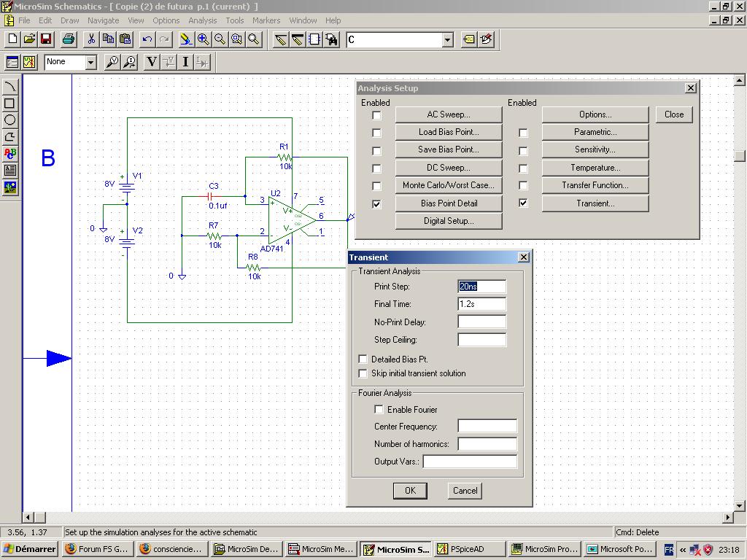Screen dimensions: 747x560
Task: Click the save diskette icon
Action: pyautogui.click(x=46, y=39)
